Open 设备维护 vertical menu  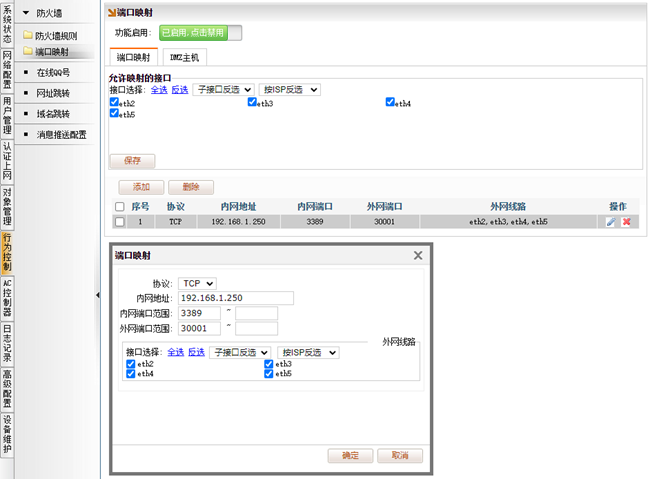click(x=7, y=435)
